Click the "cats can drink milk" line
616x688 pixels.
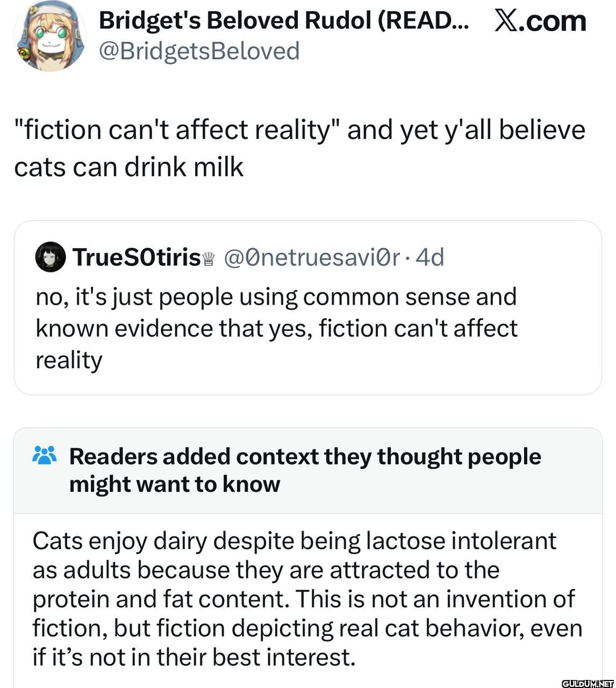click(x=129, y=167)
